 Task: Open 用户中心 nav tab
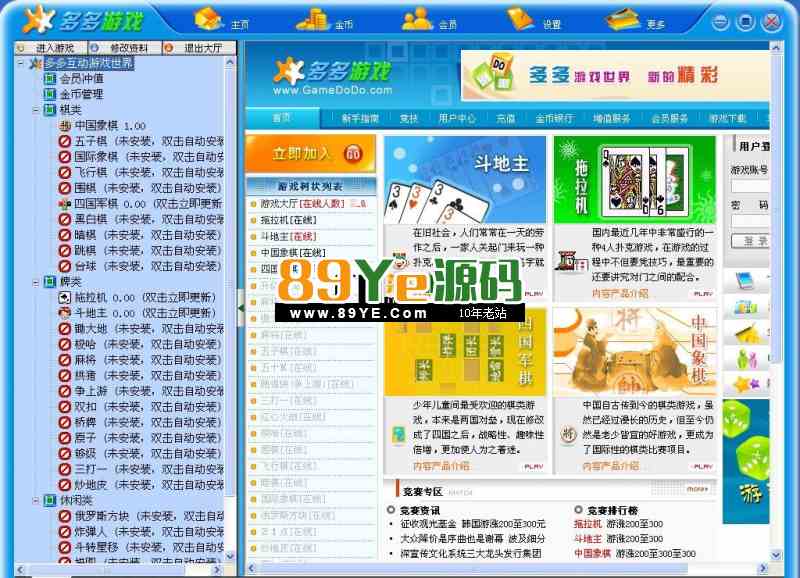457,119
